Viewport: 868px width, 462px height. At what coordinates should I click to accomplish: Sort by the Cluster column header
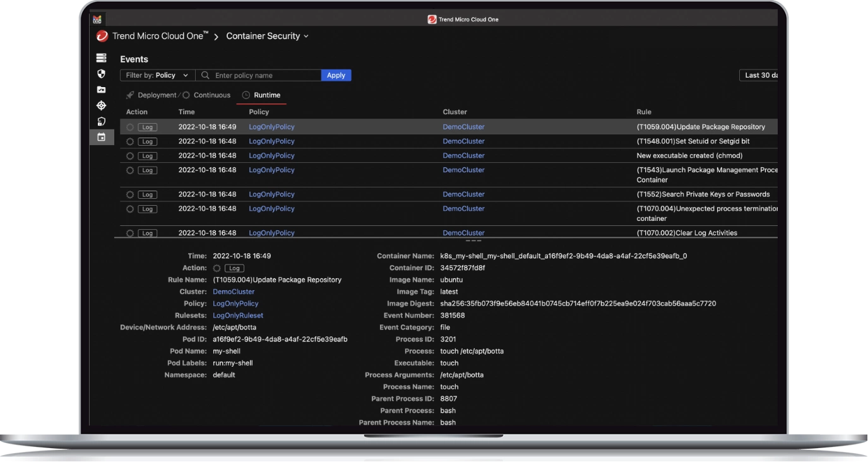tap(455, 112)
